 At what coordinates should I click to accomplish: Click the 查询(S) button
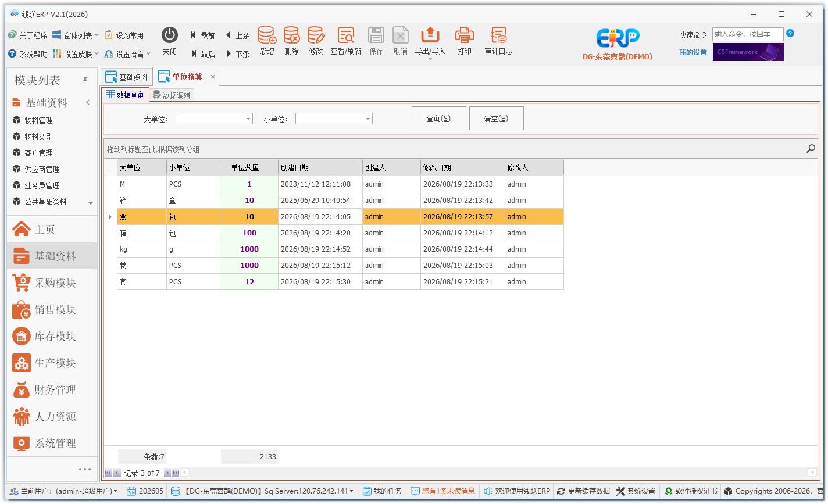(x=438, y=119)
